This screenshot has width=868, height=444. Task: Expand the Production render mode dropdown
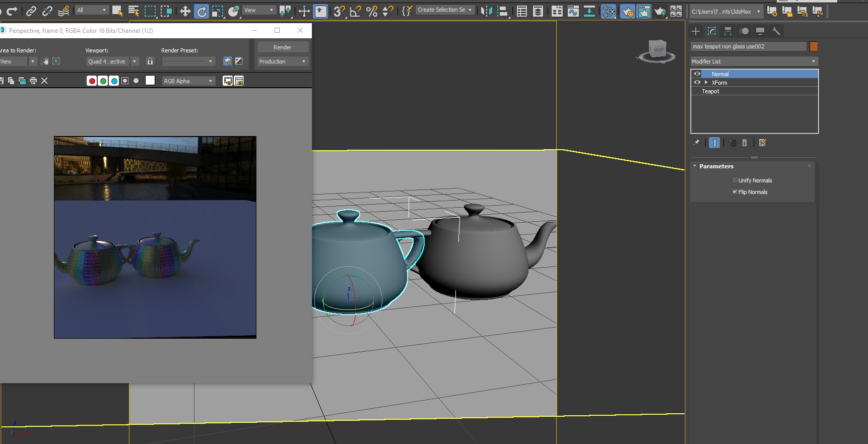[x=282, y=61]
